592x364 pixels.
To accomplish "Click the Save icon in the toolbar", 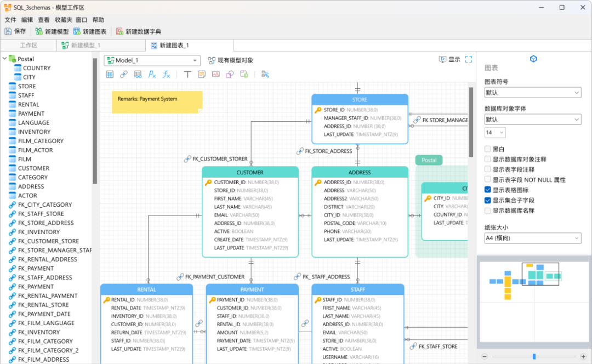I will tap(8, 31).
